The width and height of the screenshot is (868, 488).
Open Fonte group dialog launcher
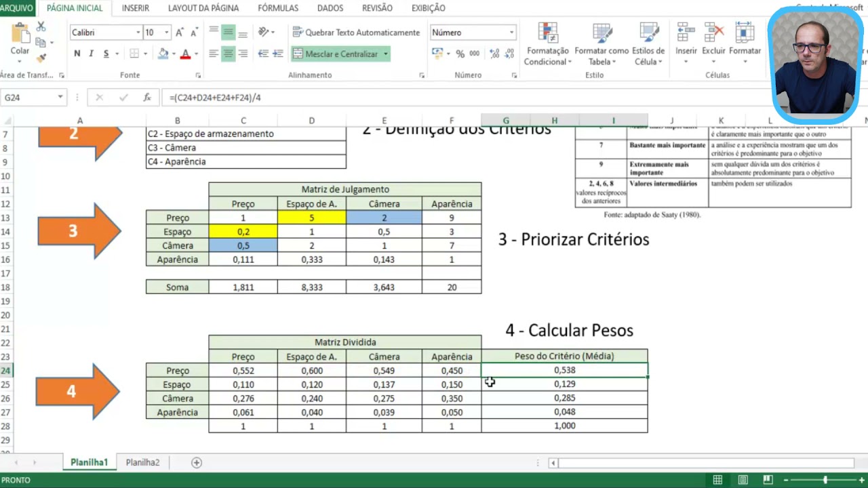coord(198,75)
